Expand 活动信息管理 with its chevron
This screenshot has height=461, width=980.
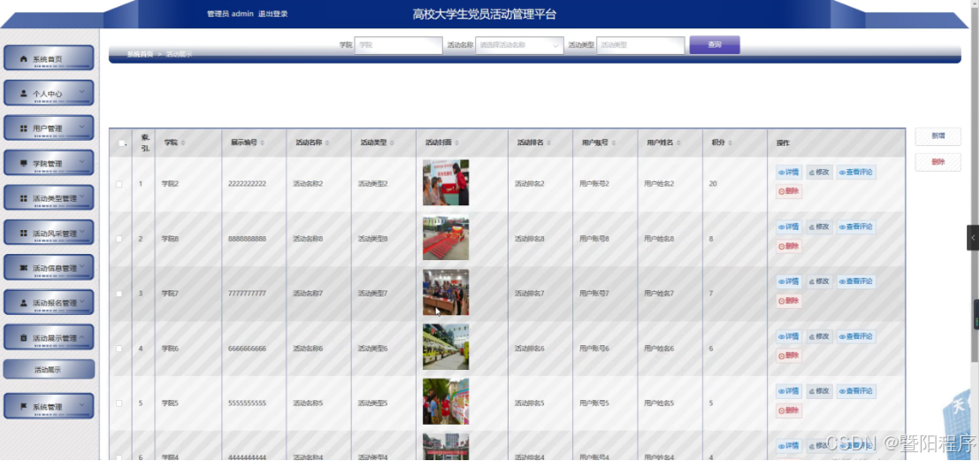point(82,266)
